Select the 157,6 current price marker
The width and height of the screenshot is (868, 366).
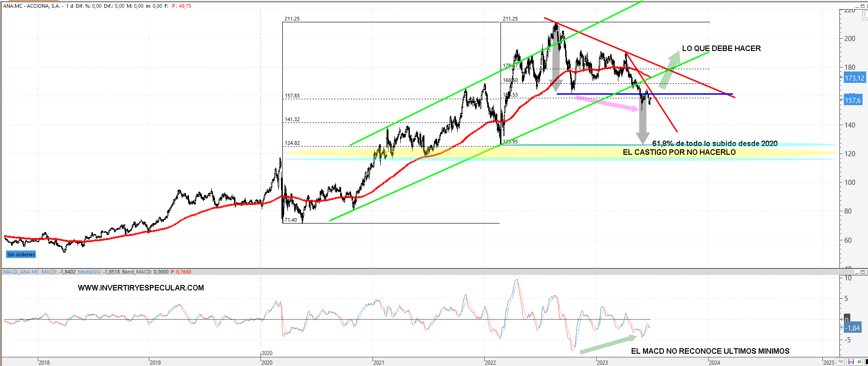click(x=853, y=100)
